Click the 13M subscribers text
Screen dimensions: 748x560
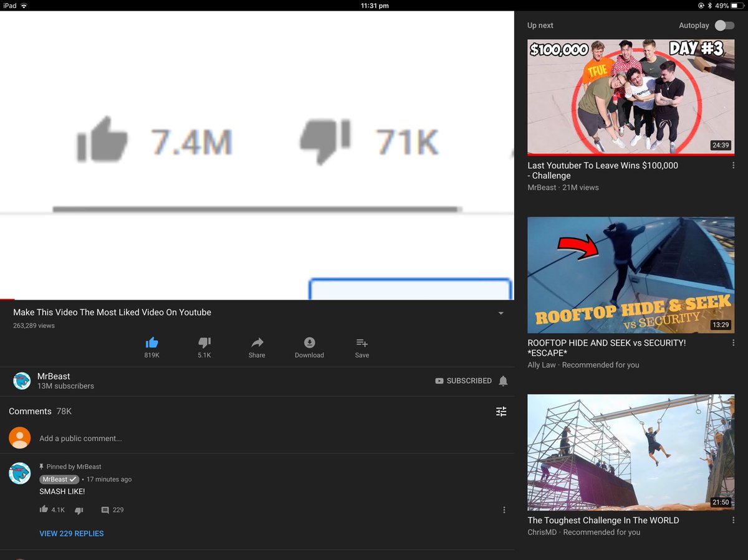point(65,386)
